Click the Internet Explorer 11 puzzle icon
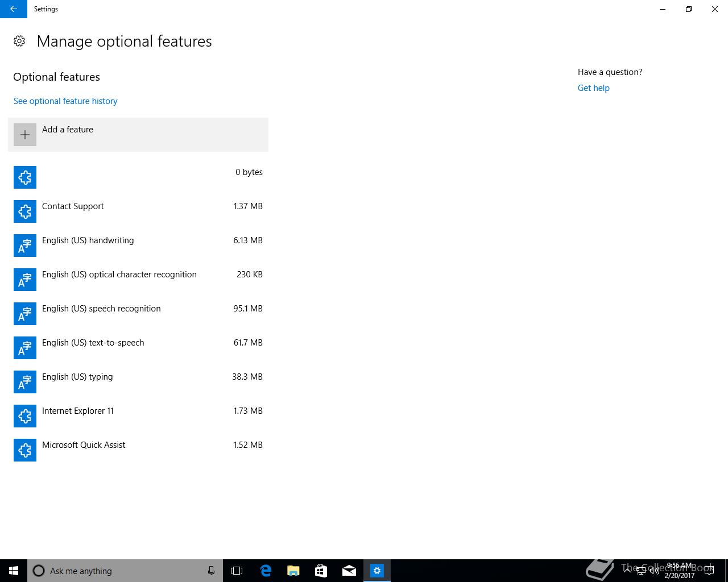This screenshot has width=728, height=582. [25, 416]
